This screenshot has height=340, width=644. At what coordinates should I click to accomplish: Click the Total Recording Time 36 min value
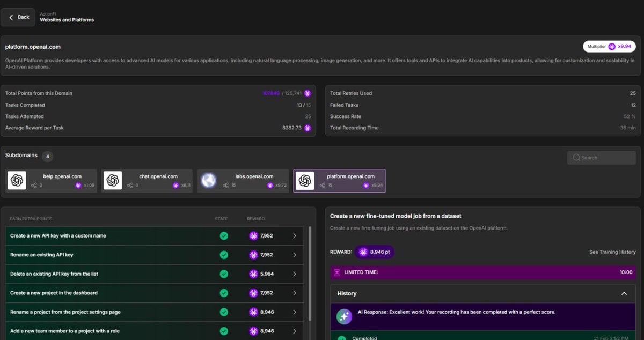point(628,128)
